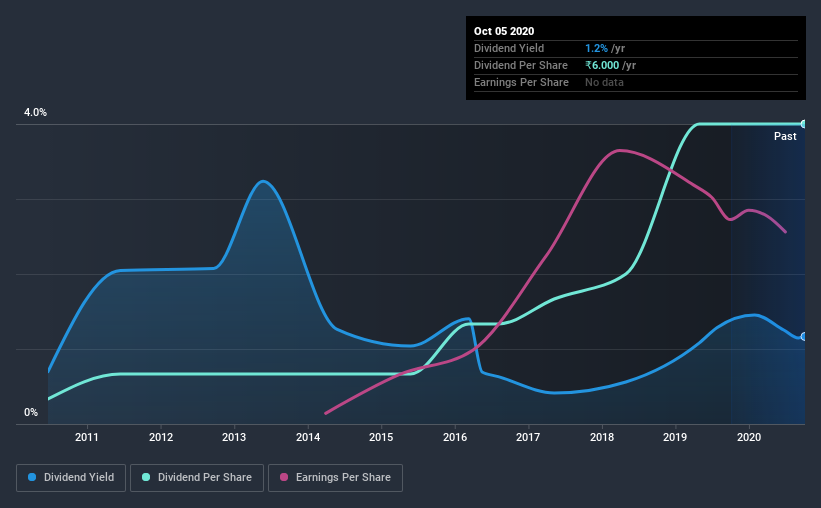Image resolution: width=821 pixels, height=508 pixels.
Task: Toggle the Dividend Yield legend button
Action: point(71,478)
